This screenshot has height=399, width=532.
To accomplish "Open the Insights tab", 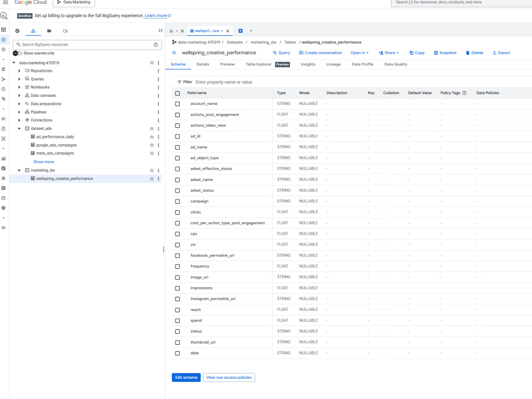I will (307, 64).
